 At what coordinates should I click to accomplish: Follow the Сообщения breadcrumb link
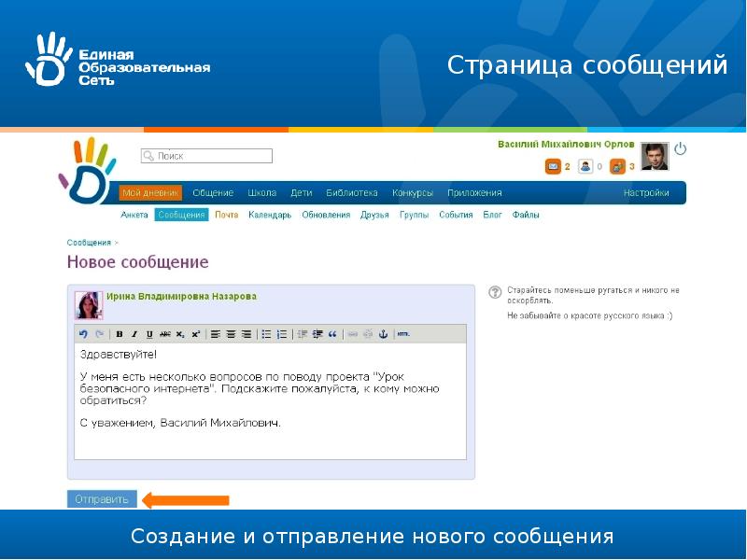(87, 242)
